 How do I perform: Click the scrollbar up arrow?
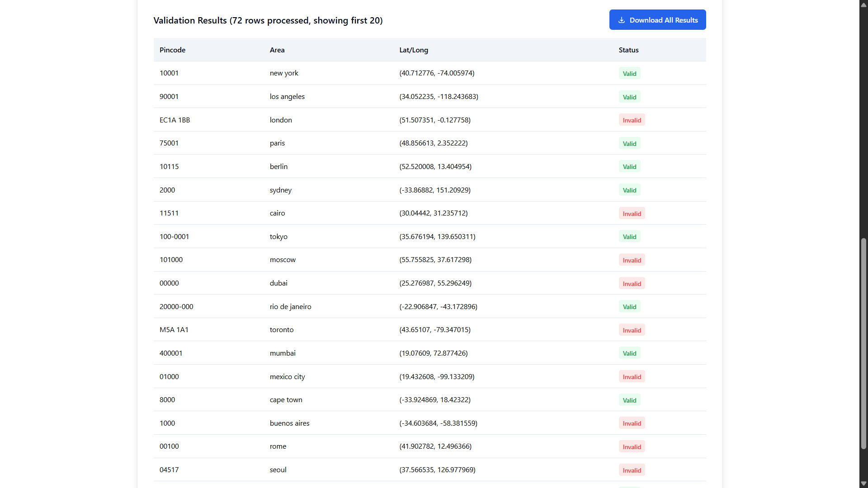click(x=863, y=5)
